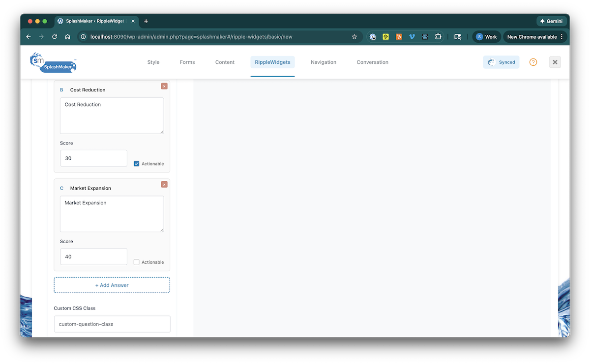Viewport: 590px width, 364px height.
Task: Close the SplashMaker editor with X icon
Action: point(555,62)
